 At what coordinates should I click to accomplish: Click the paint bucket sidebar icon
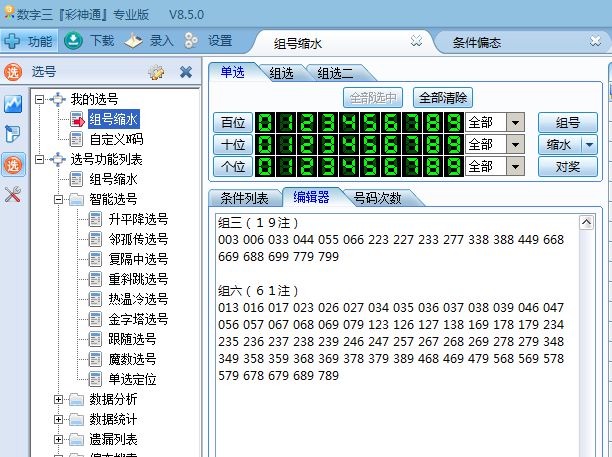[x=13, y=135]
